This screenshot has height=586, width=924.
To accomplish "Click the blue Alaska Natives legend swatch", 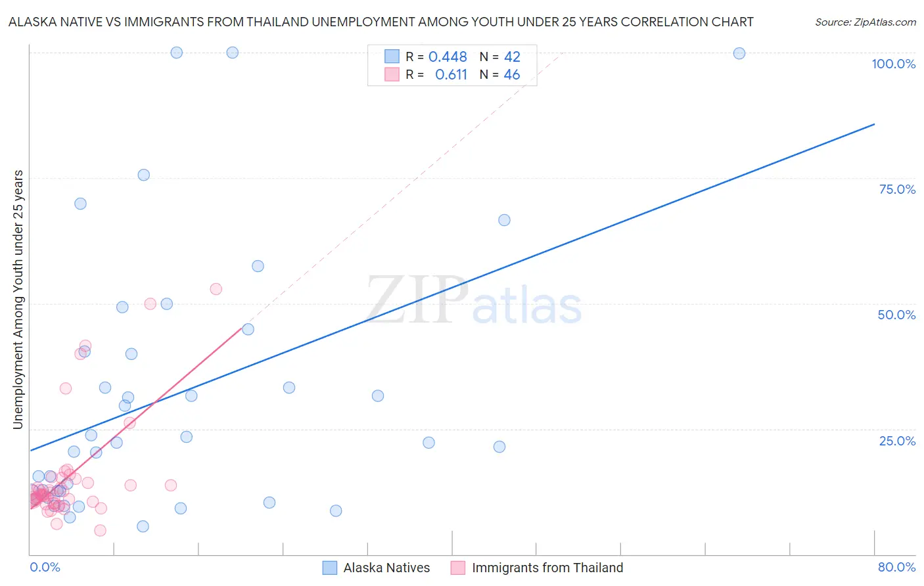I will coord(330,568).
